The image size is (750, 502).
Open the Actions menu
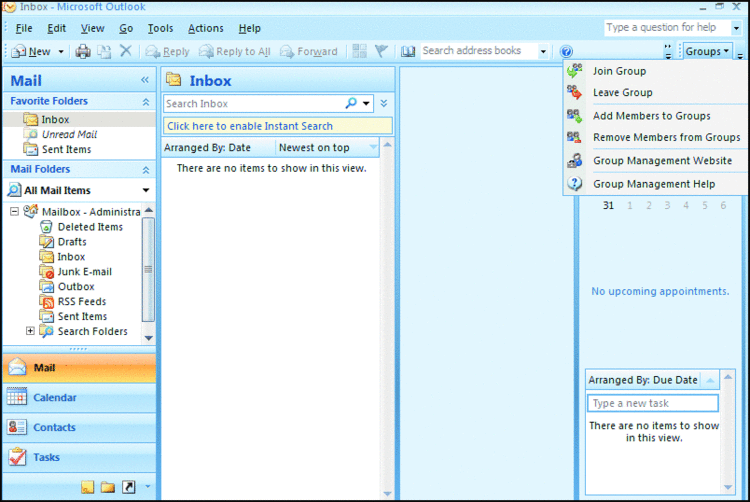click(206, 28)
